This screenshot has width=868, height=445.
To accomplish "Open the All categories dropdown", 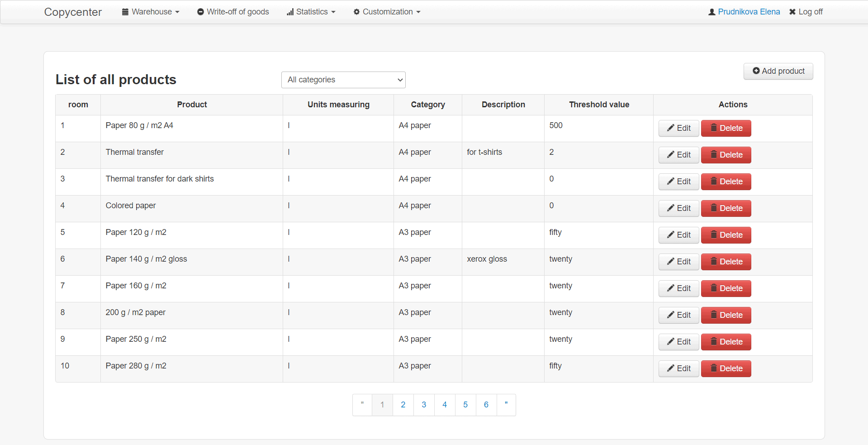I will click(343, 80).
